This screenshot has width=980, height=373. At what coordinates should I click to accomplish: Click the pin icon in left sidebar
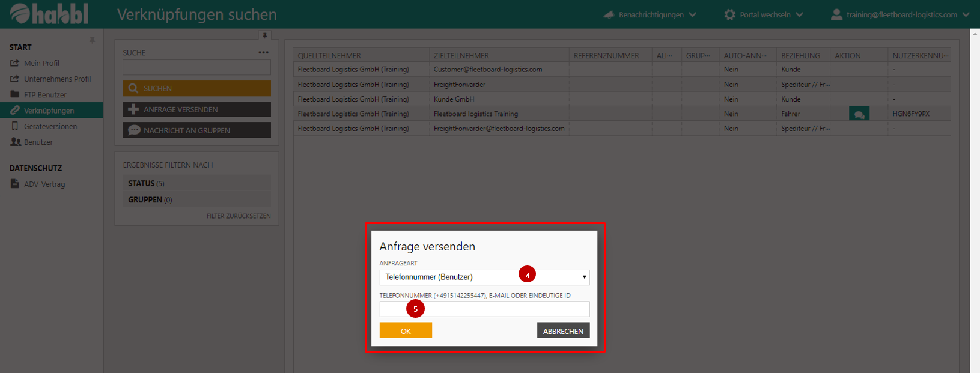click(92, 40)
